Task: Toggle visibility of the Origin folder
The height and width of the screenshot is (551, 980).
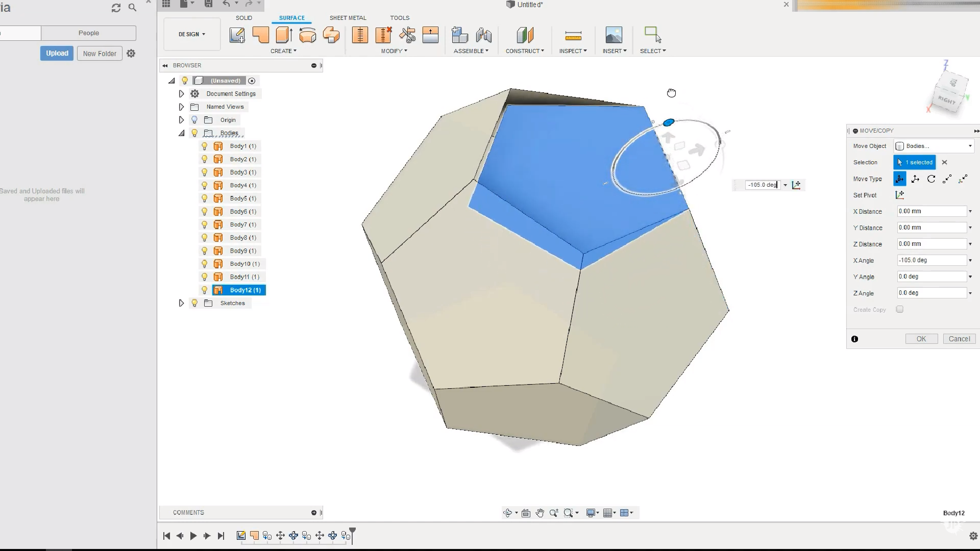Action: point(194,120)
